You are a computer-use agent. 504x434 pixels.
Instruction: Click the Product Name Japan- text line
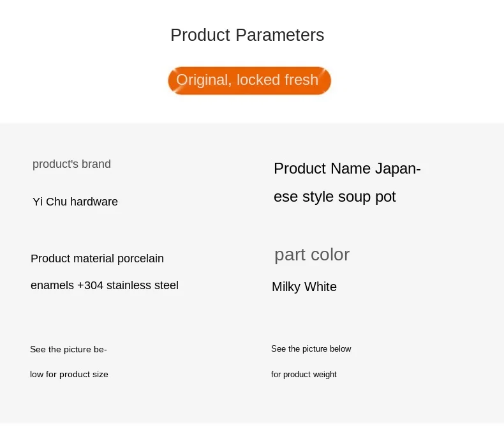pos(347,168)
